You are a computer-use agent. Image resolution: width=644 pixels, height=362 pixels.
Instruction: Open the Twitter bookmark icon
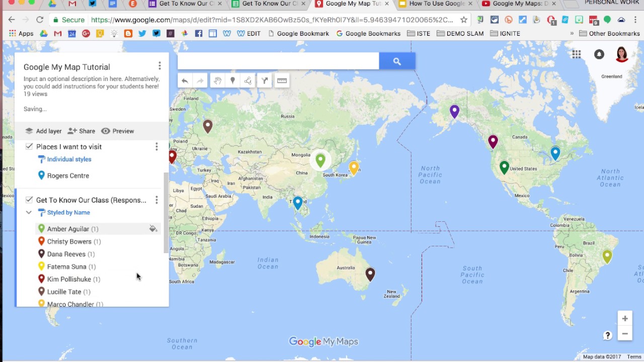click(142, 34)
